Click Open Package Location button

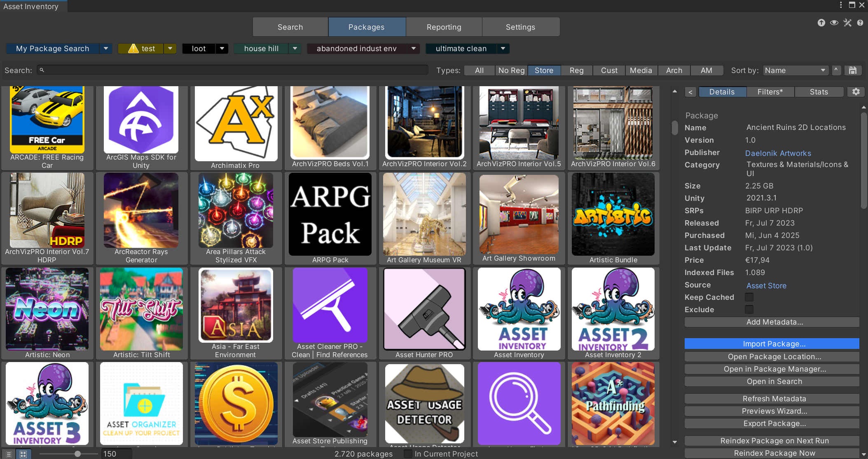click(772, 356)
